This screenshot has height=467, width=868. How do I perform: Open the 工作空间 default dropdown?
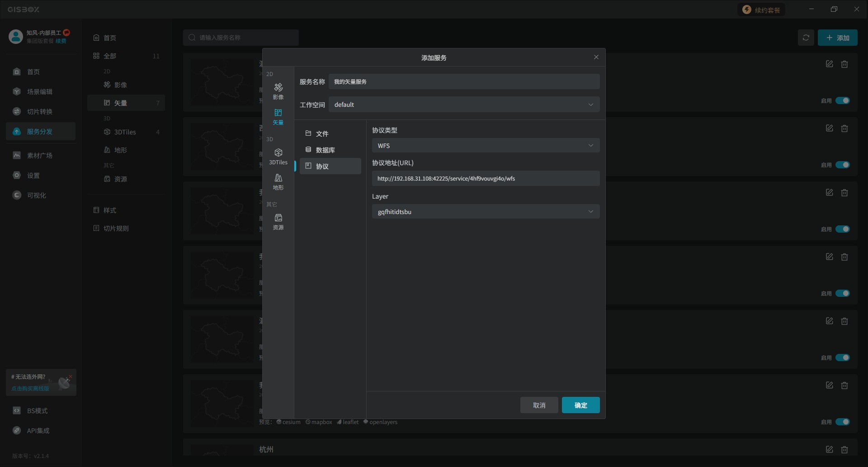[x=464, y=105]
